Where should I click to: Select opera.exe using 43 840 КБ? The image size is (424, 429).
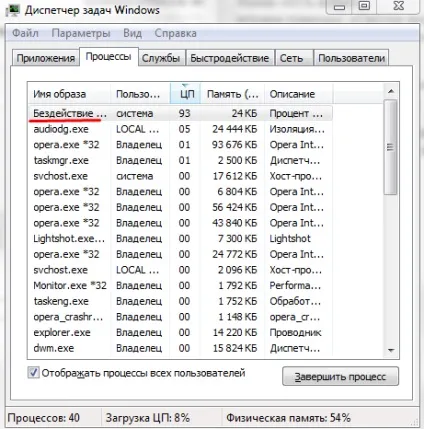click(180, 223)
